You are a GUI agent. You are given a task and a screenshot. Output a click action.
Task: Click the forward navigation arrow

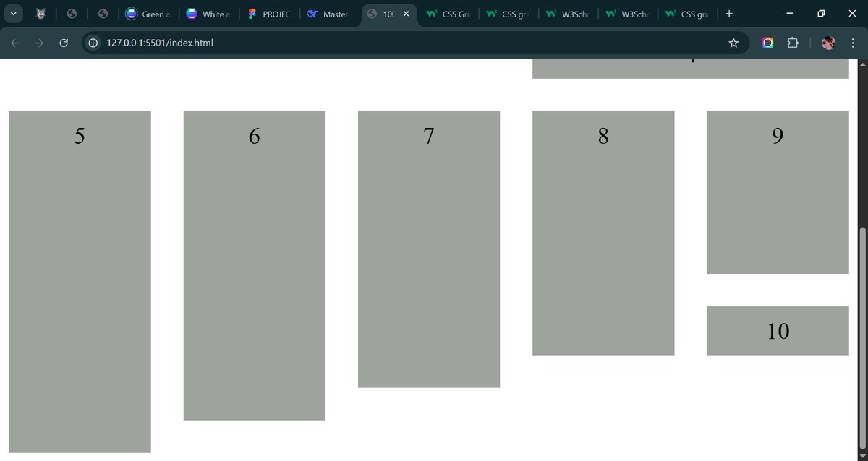(39, 43)
